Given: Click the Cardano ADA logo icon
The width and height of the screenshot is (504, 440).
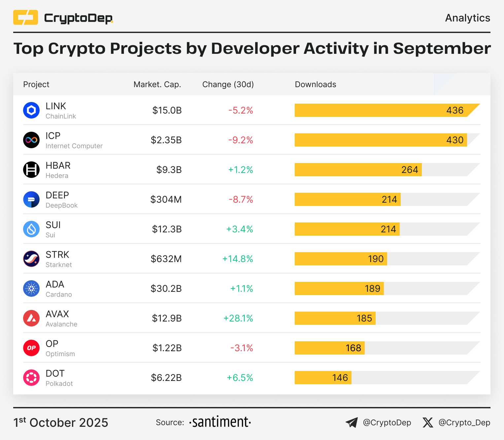Looking at the screenshot, I should [x=31, y=288].
